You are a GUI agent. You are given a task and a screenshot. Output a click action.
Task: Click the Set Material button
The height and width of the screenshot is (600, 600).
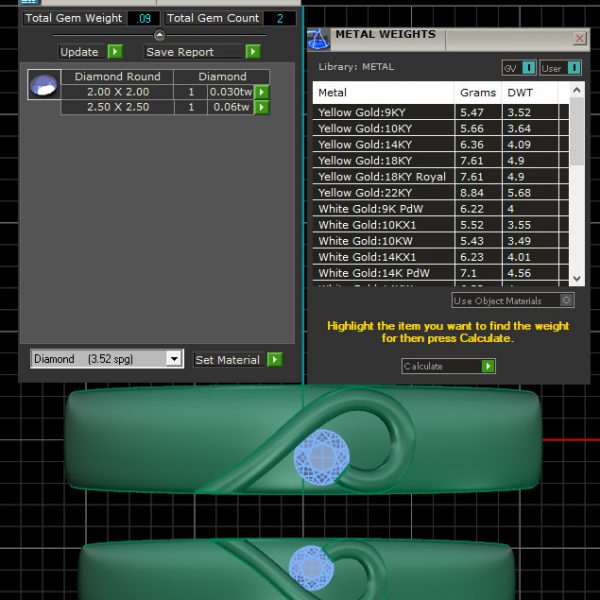point(227,360)
